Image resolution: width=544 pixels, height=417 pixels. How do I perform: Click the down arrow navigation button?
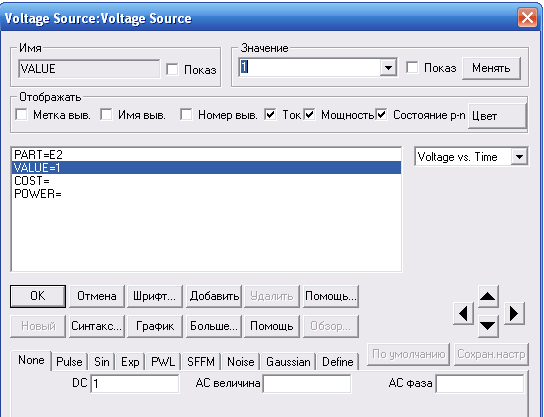tap(488, 326)
